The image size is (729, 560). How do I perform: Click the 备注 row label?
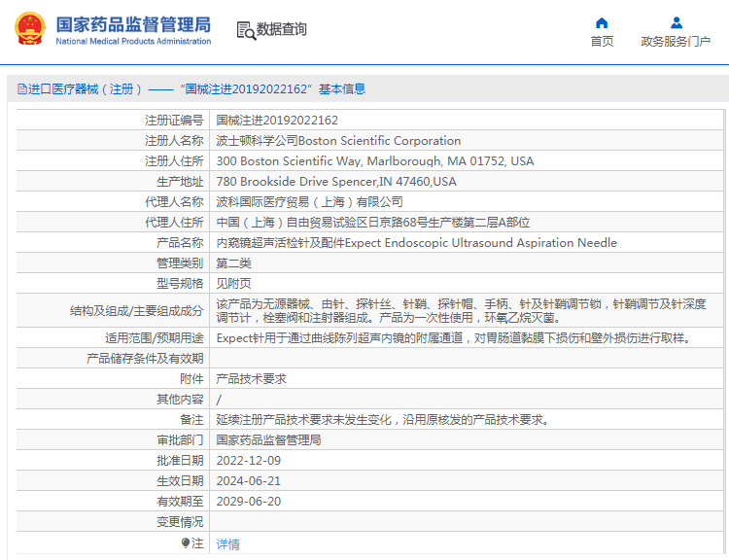click(x=192, y=420)
